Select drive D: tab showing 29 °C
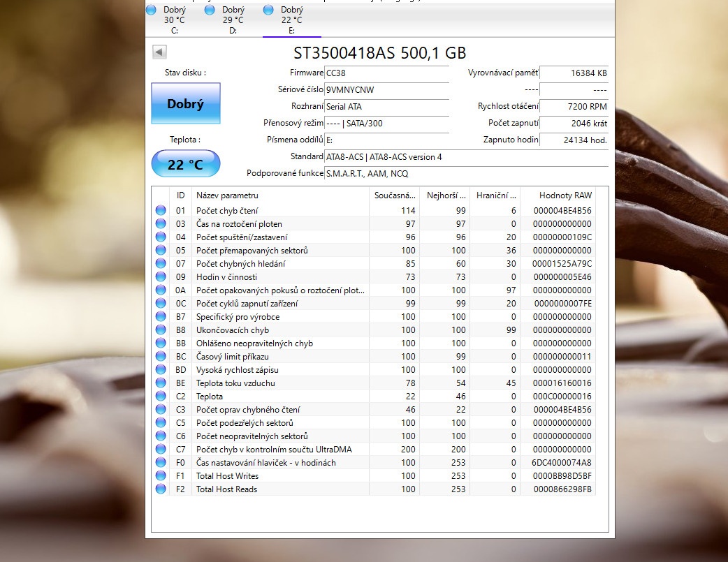This screenshot has height=562, width=728. (233, 20)
